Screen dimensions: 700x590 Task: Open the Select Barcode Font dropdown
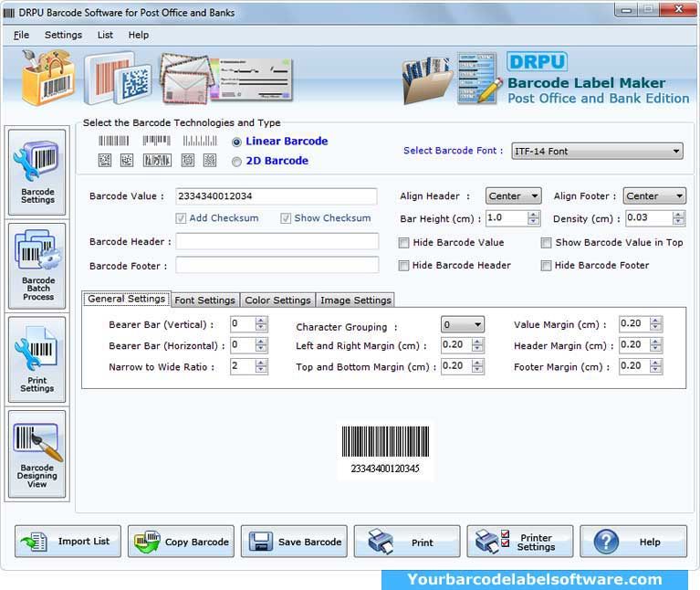click(597, 152)
